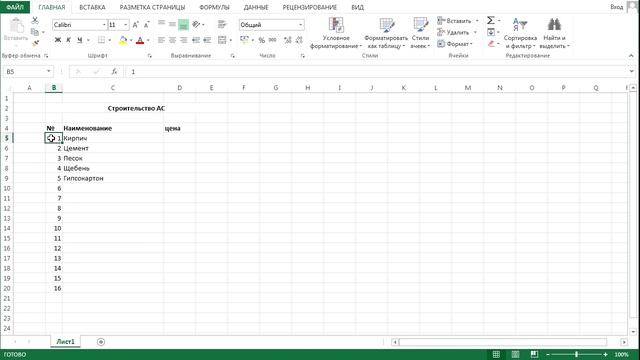Toggle middle vertical alignment
640x360 pixels.
172,24
